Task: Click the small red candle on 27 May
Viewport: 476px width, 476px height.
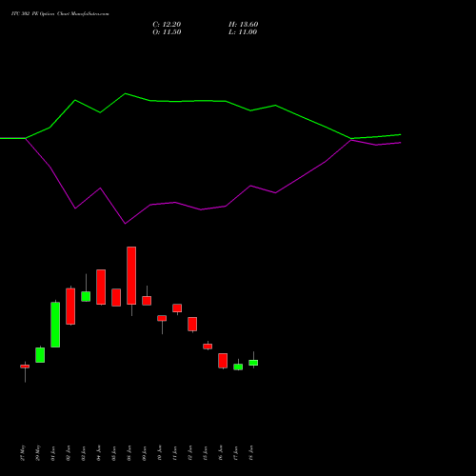Action: 25,367
